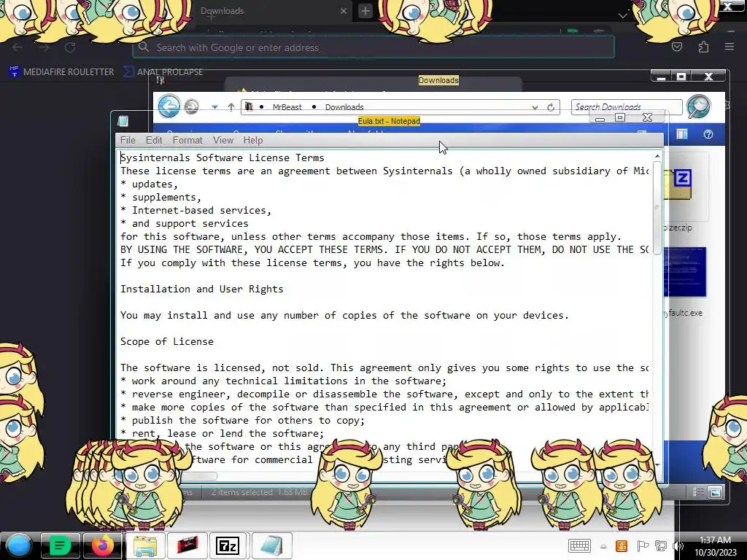The image size is (747, 560).
Task: Click the browser back arrow
Action: (x=18, y=47)
